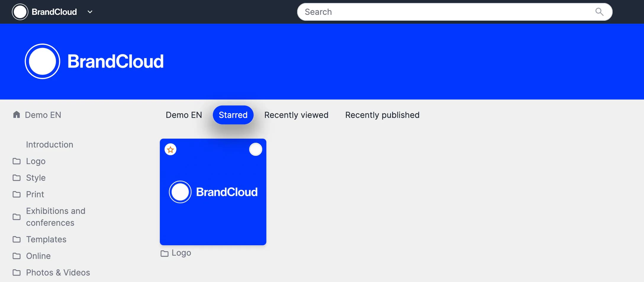The width and height of the screenshot is (644, 282).
Task: Open the Recently published tab
Action: coord(382,115)
